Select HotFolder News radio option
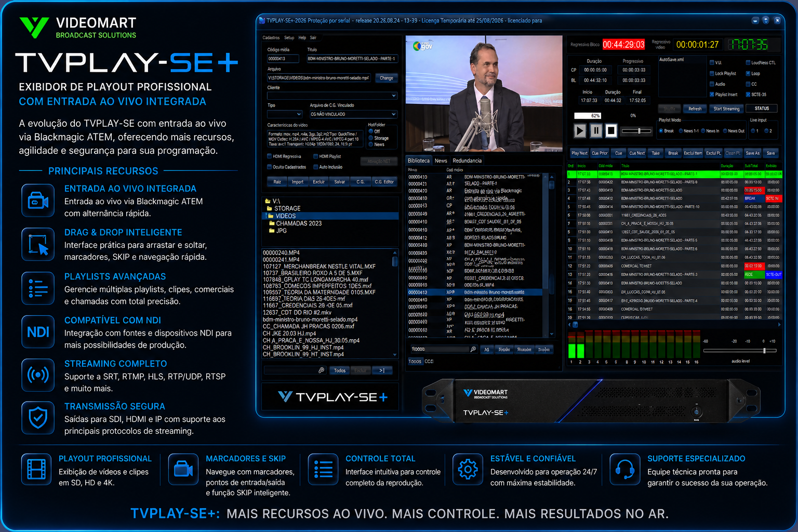 [371, 144]
